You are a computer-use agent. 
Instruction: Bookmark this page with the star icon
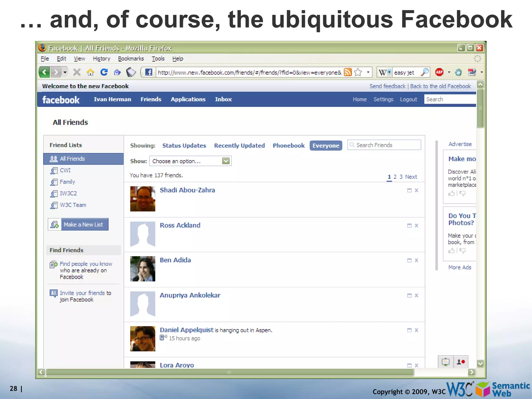358,72
